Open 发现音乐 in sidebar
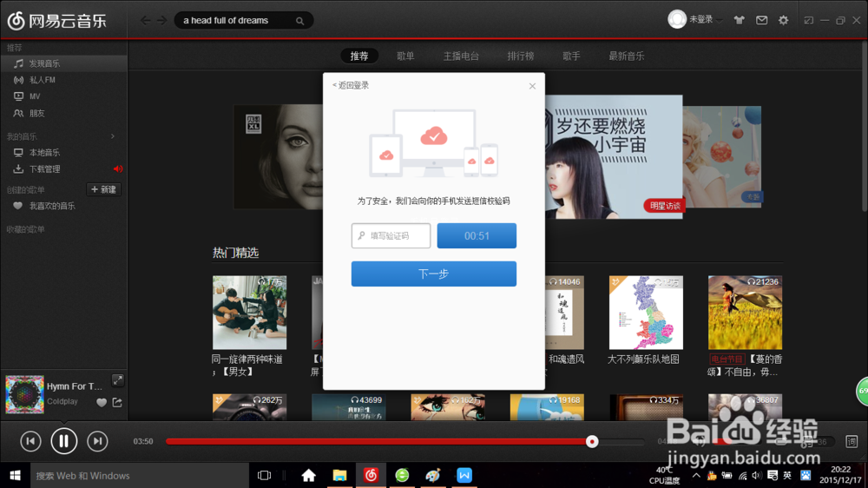 [63, 63]
